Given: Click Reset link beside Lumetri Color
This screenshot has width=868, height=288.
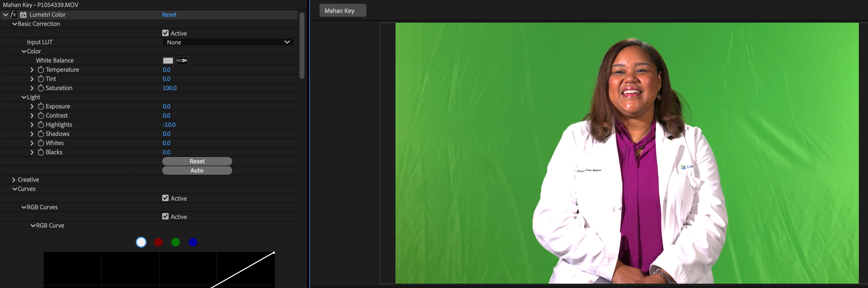Looking at the screenshot, I should click(169, 15).
